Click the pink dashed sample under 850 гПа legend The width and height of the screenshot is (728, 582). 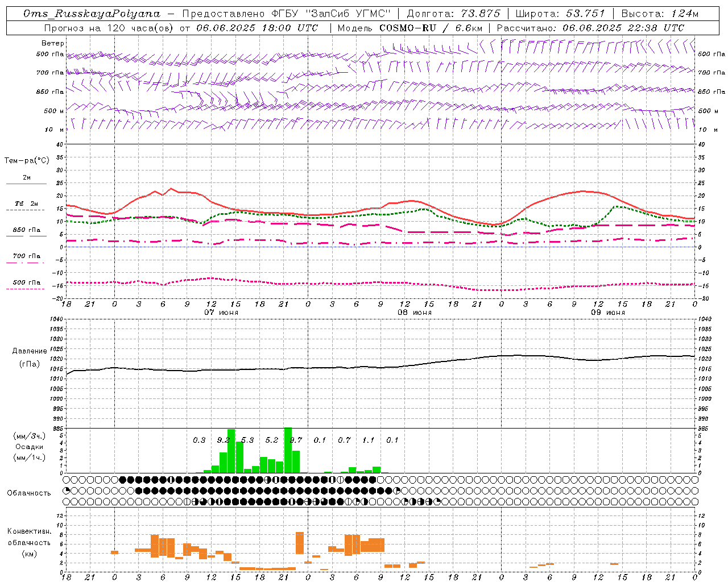[26, 236]
